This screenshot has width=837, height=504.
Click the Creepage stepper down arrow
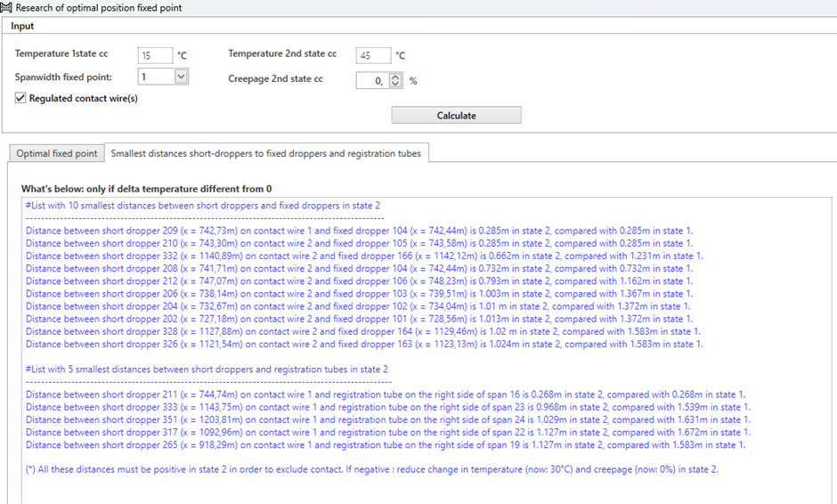[x=395, y=84]
